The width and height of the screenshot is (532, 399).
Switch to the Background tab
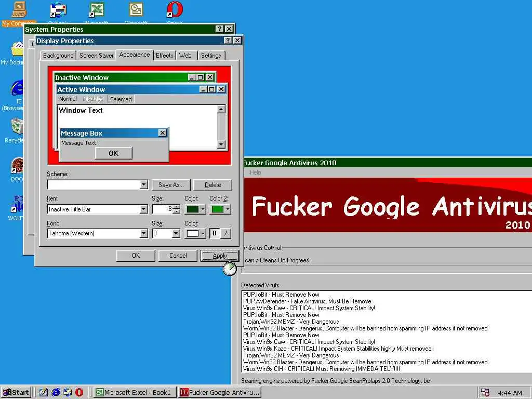58,55
